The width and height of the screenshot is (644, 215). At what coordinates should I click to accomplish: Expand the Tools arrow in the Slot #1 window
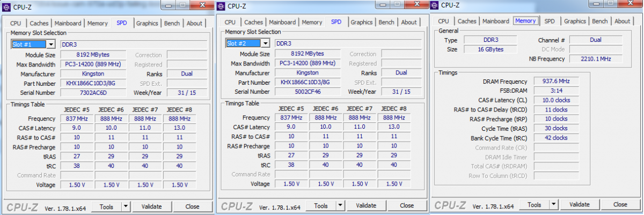(x=126, y=206)
